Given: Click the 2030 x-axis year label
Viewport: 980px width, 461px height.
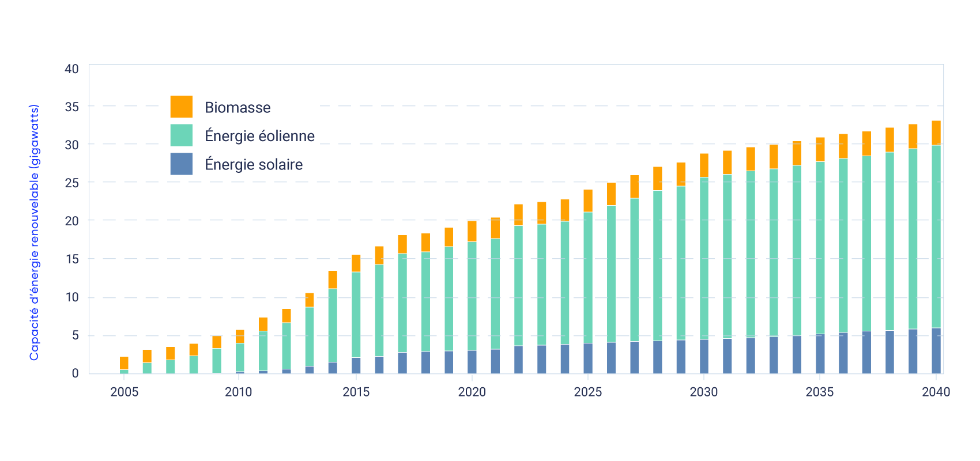Looking at the screenshot, I should (703, 392).
